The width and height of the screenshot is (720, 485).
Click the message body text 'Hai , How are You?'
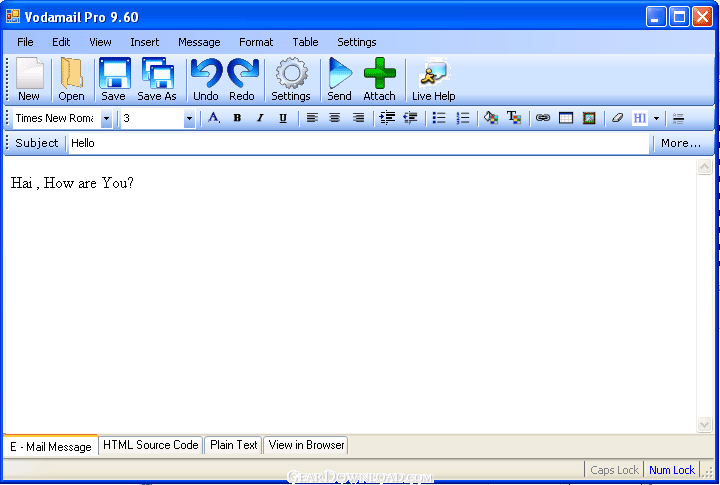tap(72, 183)
